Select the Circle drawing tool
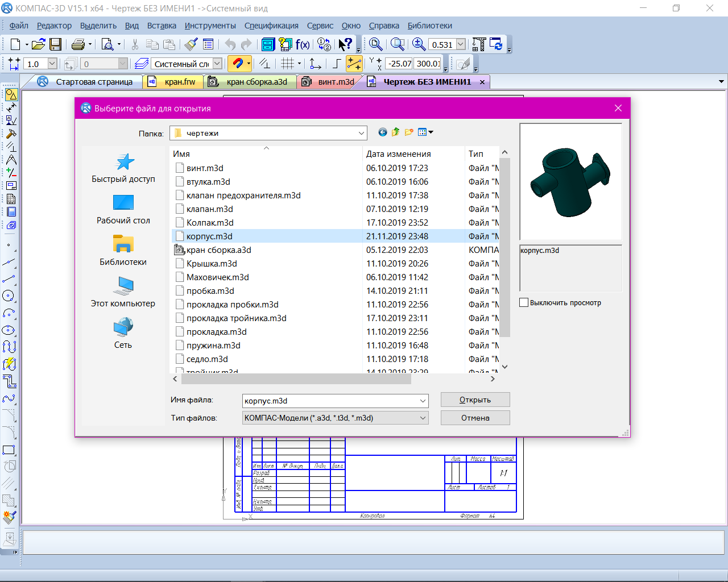 click(9, 296)
